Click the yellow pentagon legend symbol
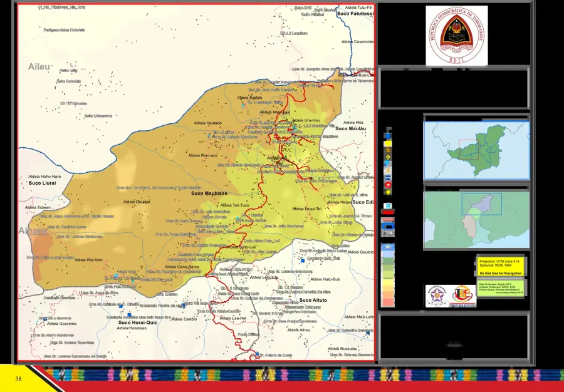Viewport: 564px width, 392px height. [388, 192]
